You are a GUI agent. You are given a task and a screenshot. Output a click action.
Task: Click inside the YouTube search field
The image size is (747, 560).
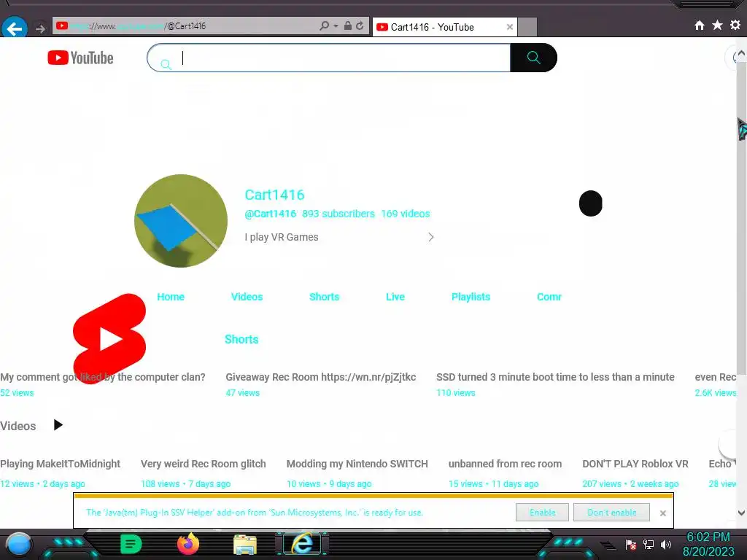[x=329, y=58]
